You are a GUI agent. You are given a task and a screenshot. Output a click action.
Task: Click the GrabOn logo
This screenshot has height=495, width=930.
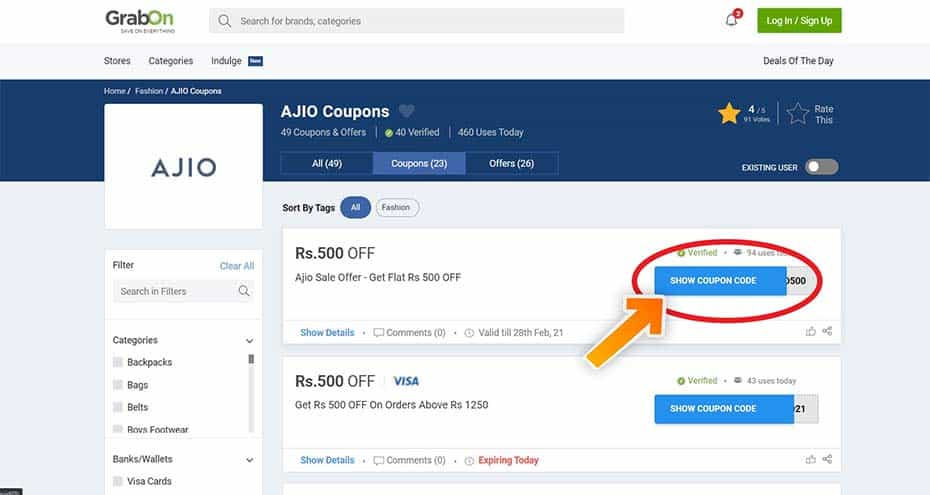(x=140, y=21)
